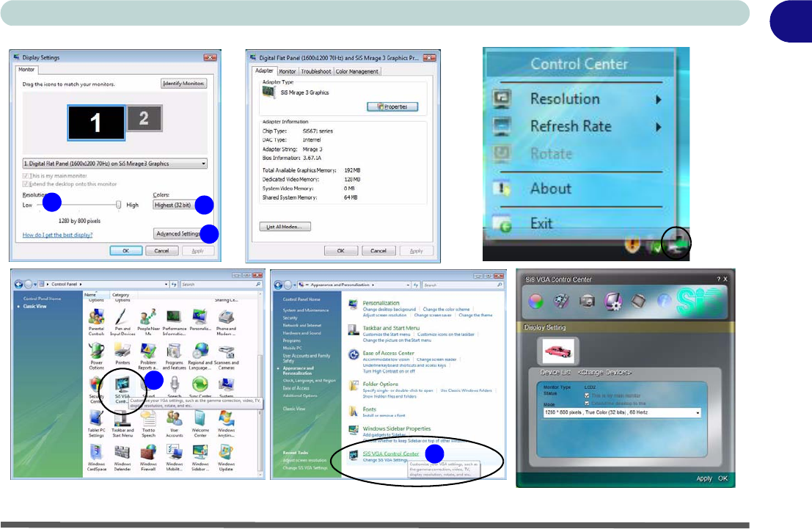The height and width of the screenshot is (529, 812).
Task: Select monitor 1 thumbnail in Display Settings
Action: (96, 123)
